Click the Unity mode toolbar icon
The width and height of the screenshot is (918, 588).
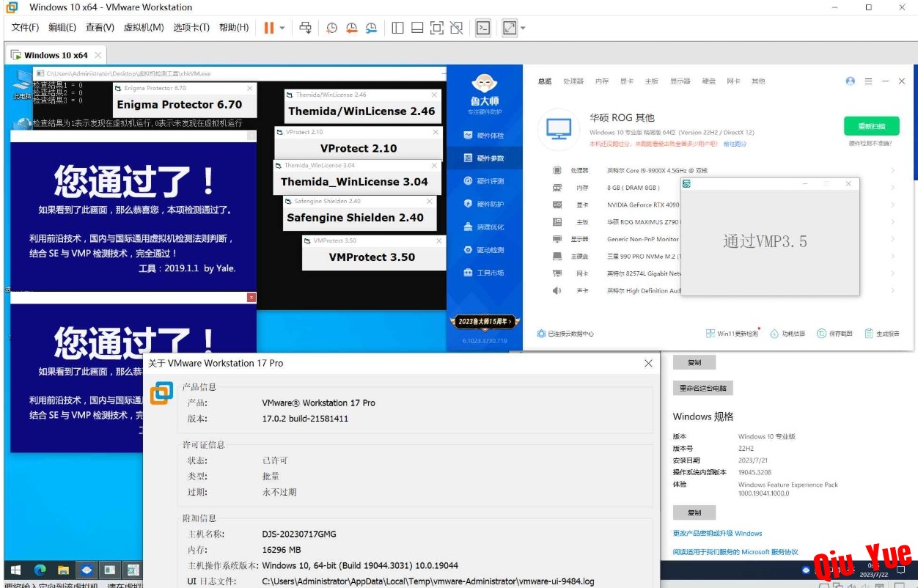(457, 28)
